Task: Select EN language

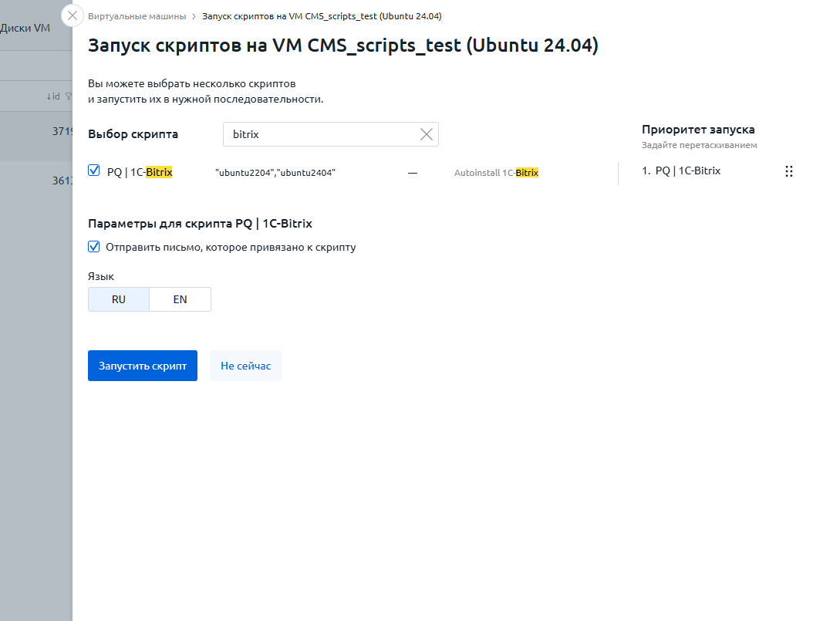Action: [180, 299]
